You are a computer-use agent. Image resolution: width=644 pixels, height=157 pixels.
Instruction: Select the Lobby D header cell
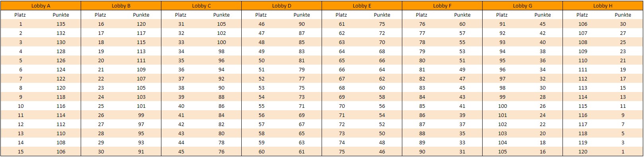281,6
